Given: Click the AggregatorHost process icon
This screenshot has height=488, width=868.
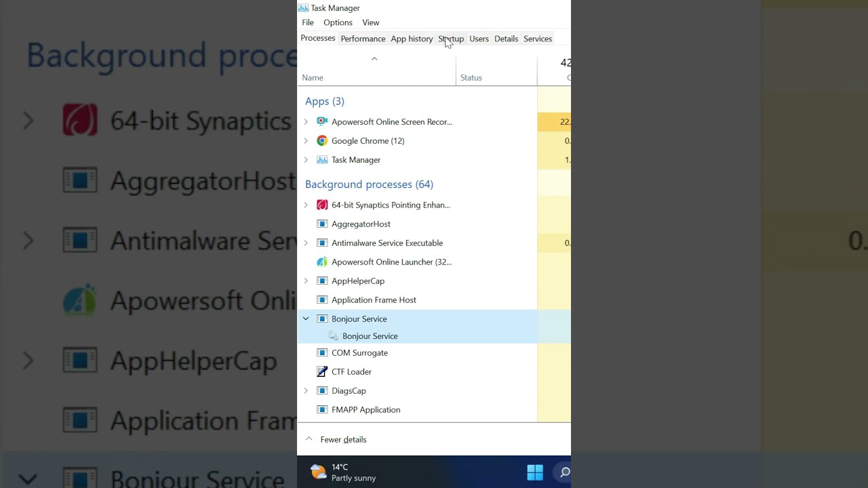Looking at the screenshot, I should (322, 224).
